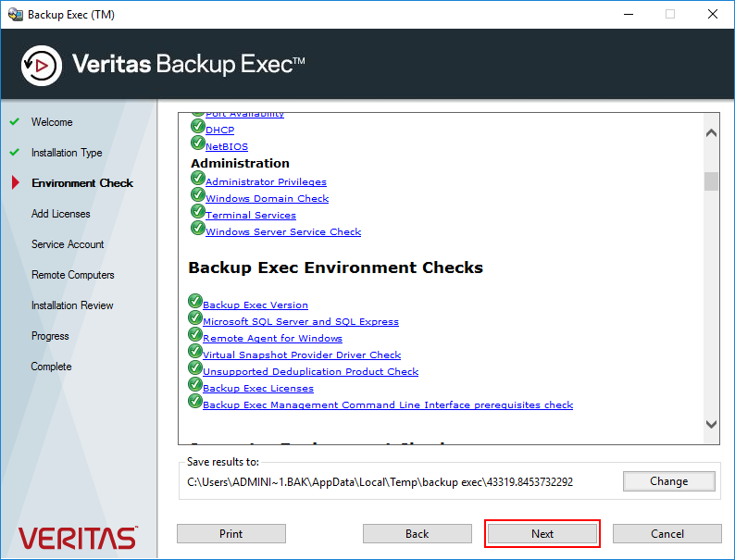This screenshot has width=735, height=560.
Task: Click the Backup Exec Environment Checks heading
Action: coord(336,268)
